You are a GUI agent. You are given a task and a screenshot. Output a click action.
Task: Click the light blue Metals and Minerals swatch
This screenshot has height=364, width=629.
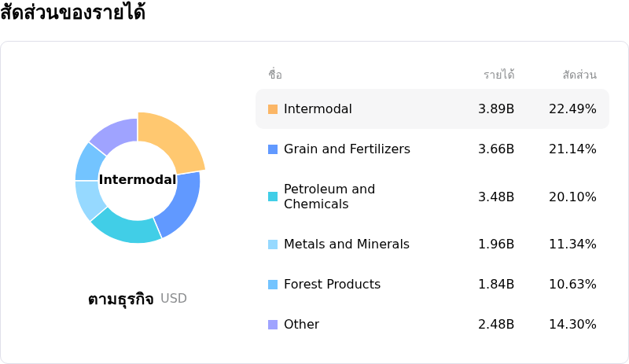pyautogui.click(x=273, y=245)
